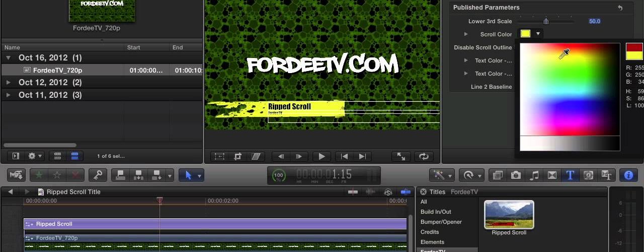The image size is (644, 252).
Task: Step to the next frame
Action: pyautogui.click(x=299, y=157)
